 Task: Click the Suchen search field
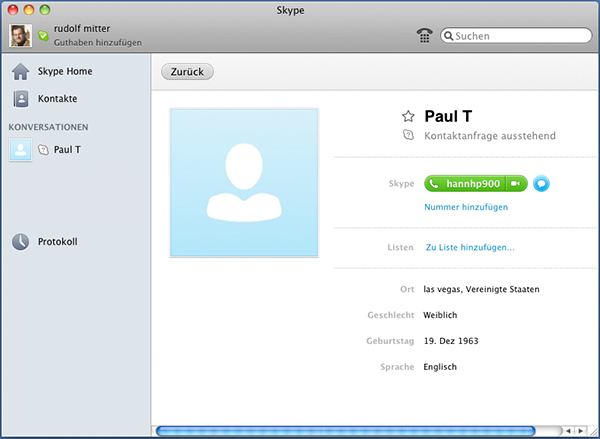516,36
